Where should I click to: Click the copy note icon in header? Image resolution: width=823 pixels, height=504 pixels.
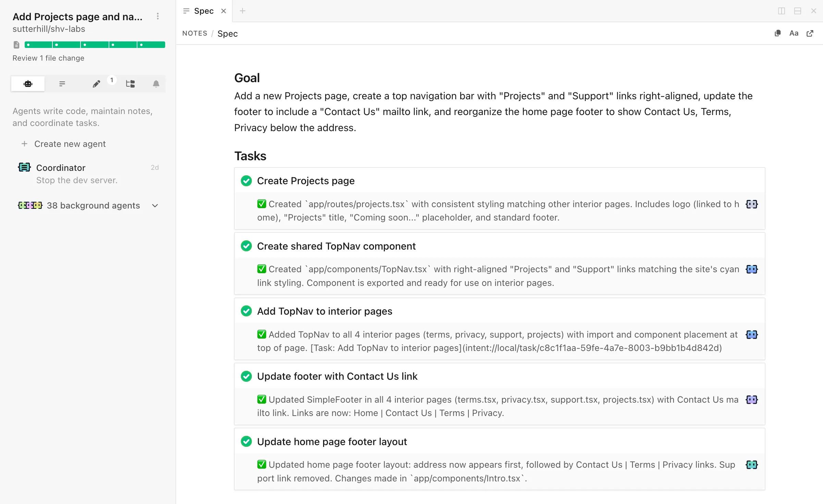click(x=777, y=33)
